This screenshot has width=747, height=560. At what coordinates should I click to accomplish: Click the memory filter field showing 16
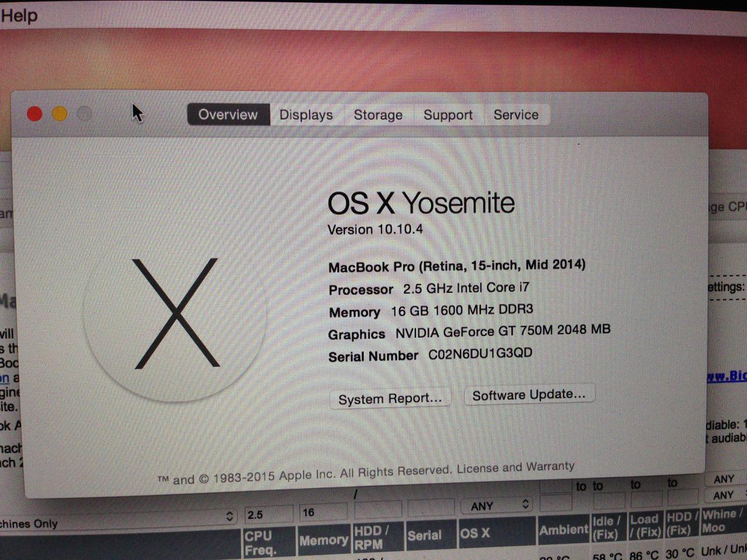point(323,512)
